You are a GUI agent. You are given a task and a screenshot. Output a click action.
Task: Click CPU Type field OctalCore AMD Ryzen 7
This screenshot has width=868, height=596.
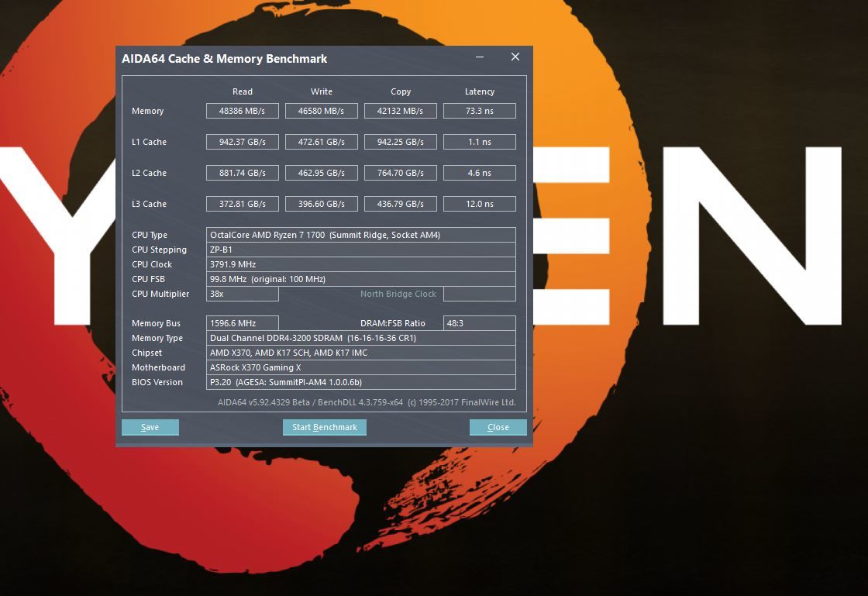click(361, 235)
